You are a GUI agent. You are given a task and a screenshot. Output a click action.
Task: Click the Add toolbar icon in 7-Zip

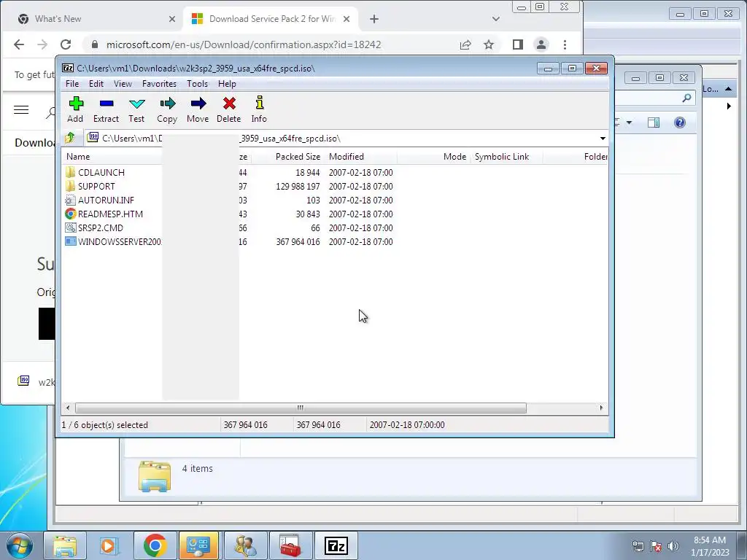point(75,109)
